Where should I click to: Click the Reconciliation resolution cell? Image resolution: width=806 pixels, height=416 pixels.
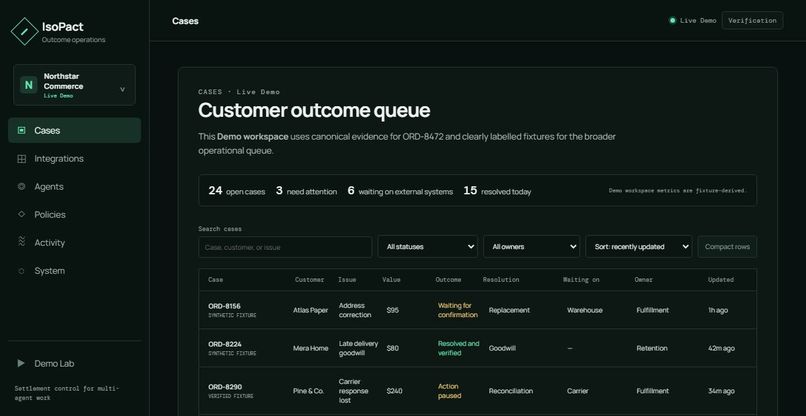coord(511,391)
